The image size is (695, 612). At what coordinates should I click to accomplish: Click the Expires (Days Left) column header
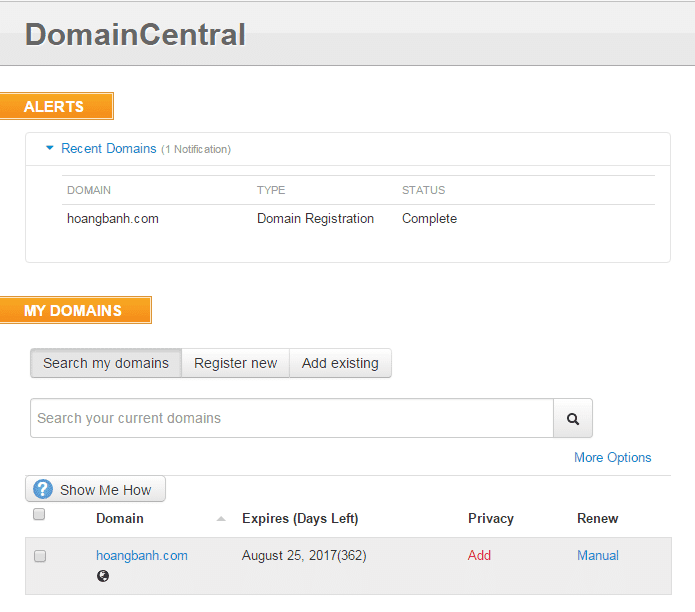pyautogui.click(x=300, y=518)
